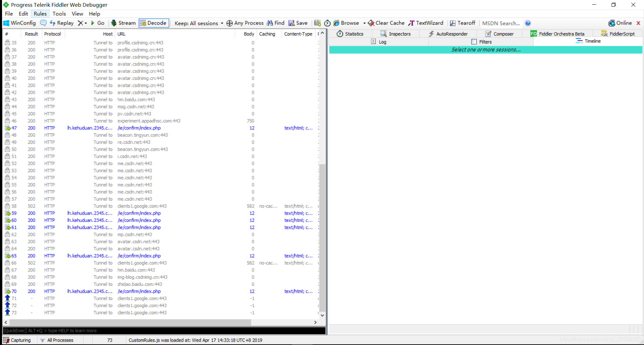Open the All Processes filter in status bar
This screenshot has height=345, width=644.
57,340
